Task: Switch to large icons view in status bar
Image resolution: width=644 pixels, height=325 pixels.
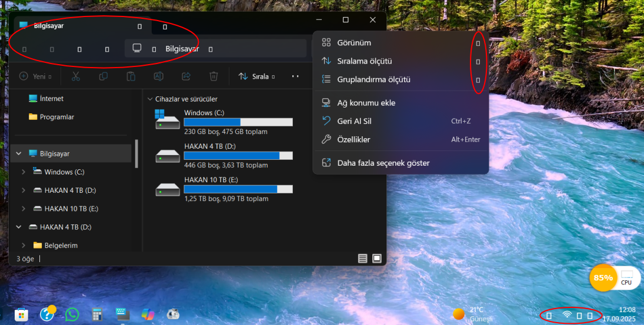Action: click(x=376, y=258)
